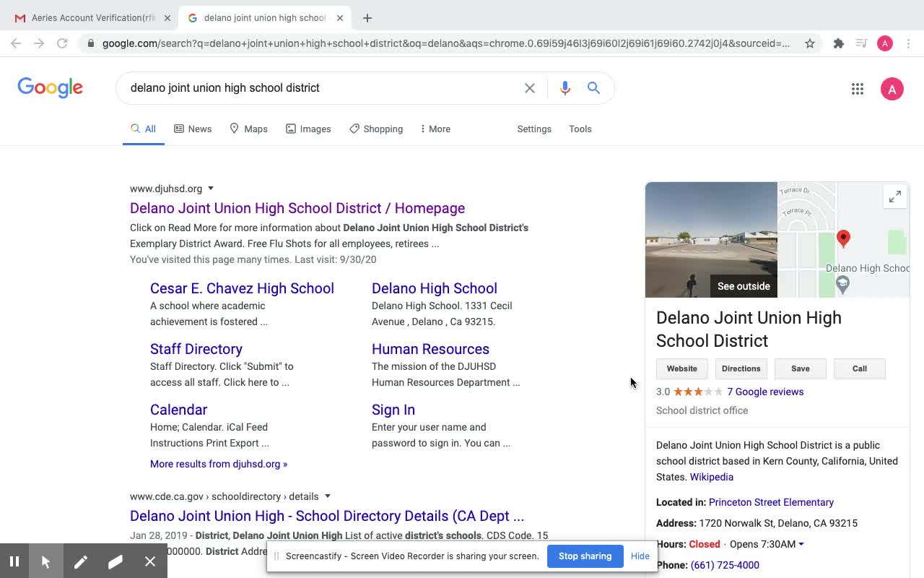Click the Save button in knowledge panel

[801, 368]
